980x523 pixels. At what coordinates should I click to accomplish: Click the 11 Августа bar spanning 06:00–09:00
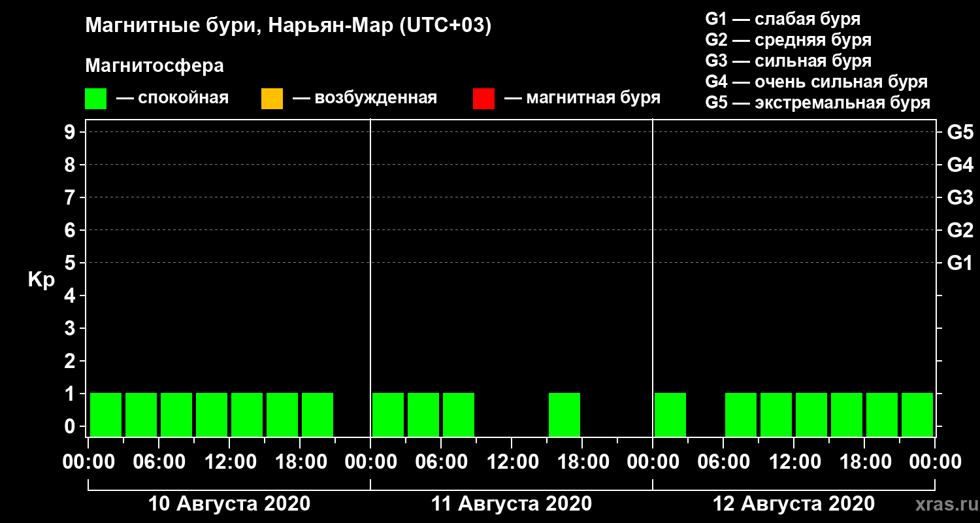(x=459, y=414)
